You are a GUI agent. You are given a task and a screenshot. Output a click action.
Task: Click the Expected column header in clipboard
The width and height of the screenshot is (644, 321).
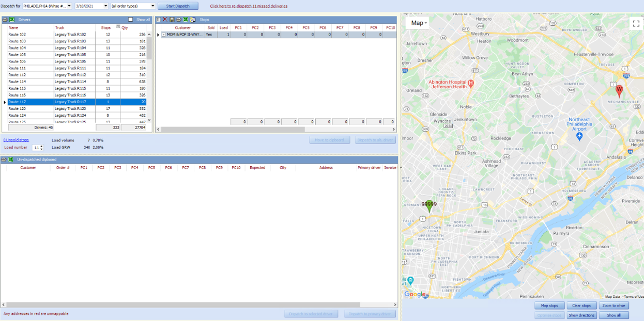(x=257, y=168)
